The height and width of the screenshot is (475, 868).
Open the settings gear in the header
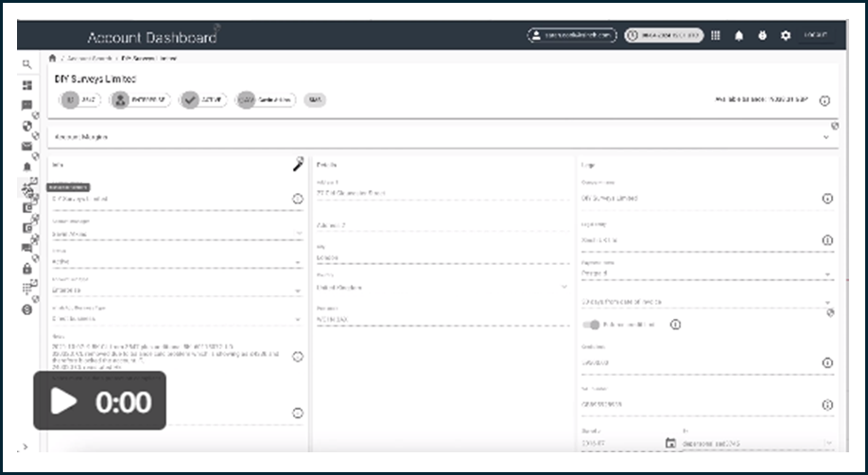point(786,35)
